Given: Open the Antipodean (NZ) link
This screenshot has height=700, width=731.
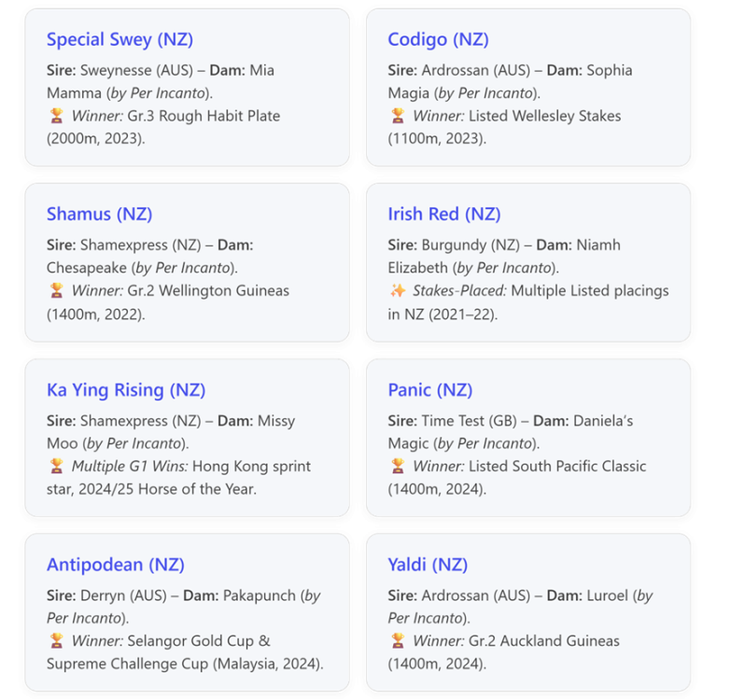Looking at the screenshot, I should pyautogui.click(x=116, y=565).
